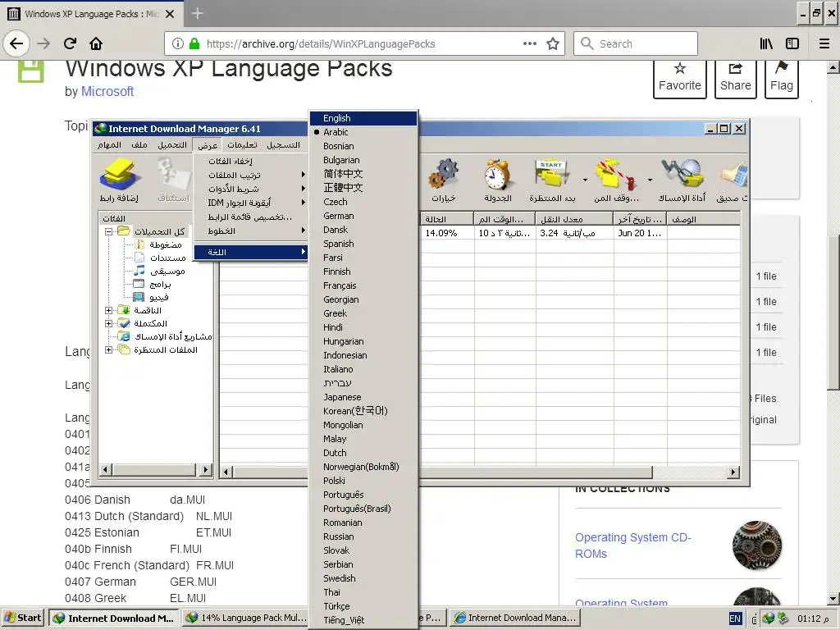Image resolution: width=840 pixels, height=630 pixels.
Task: Click the 14.09% progress status cell
Action: click(x=446, y=233)
